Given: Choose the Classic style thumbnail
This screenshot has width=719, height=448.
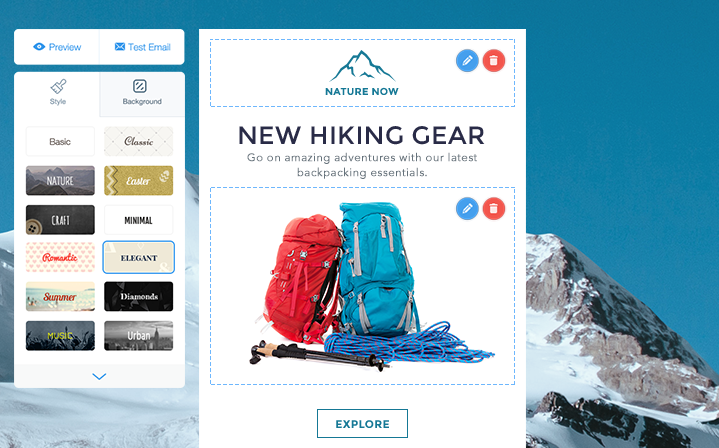Looking at the screenshot, I should click(x=138, y=142).
